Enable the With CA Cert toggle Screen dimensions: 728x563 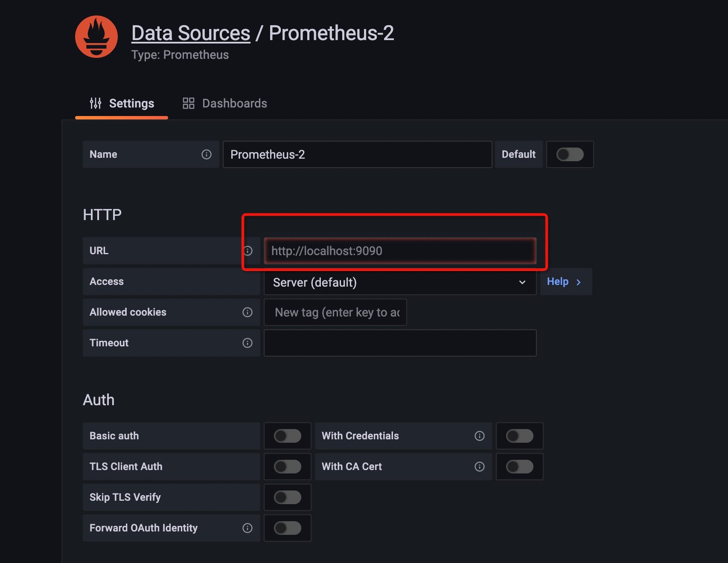pos(519,467)
